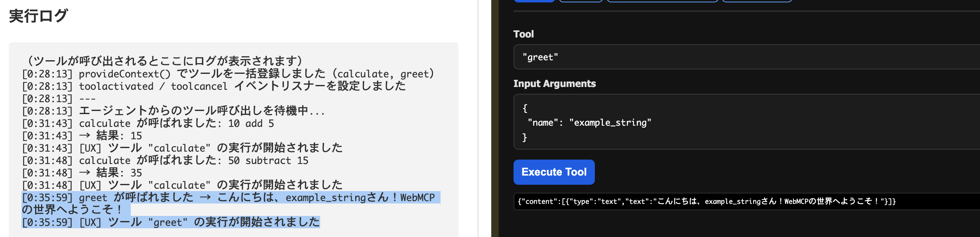Viewport: 980px width, 237px height.
Task: Click the [UX] "greet" 実行が開始されました log line
Action: tap(171, 222)
